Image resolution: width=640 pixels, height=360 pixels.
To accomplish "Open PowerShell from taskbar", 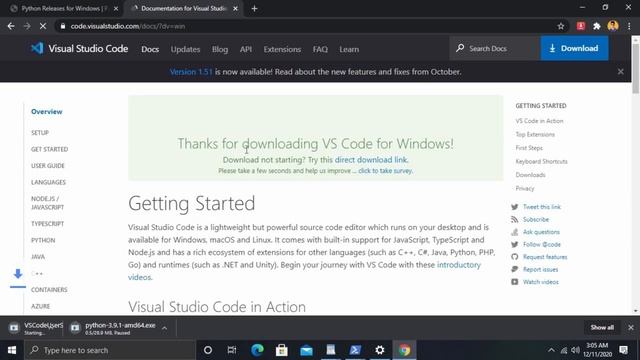I will pyautogui.click(x=355, y=350).
